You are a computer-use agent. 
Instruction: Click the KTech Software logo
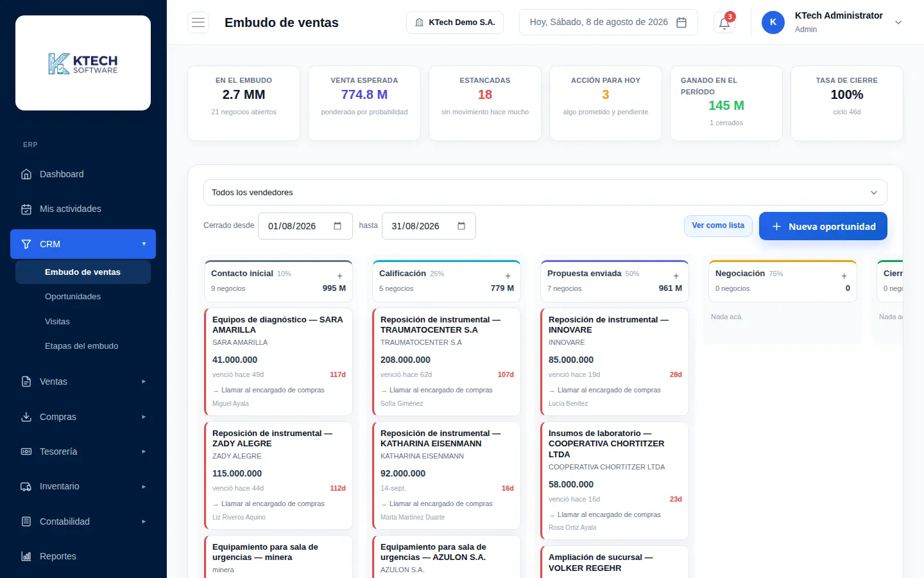coord(83,63)
